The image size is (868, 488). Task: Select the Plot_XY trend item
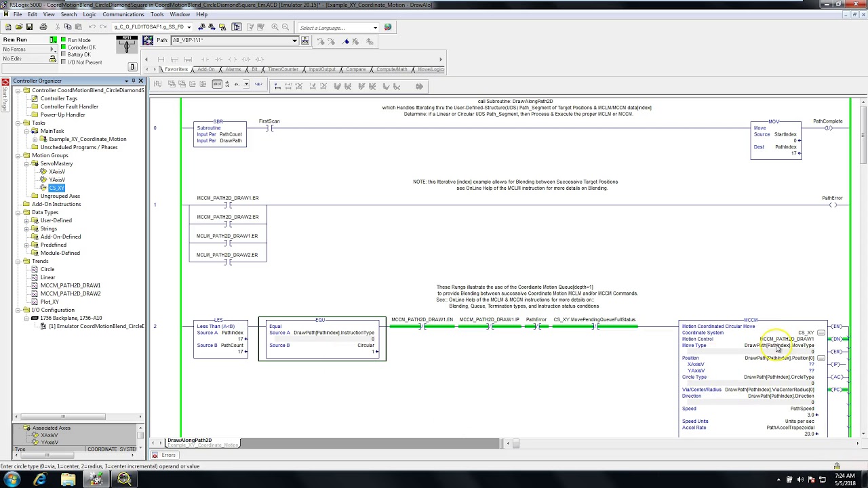[50, 302]
